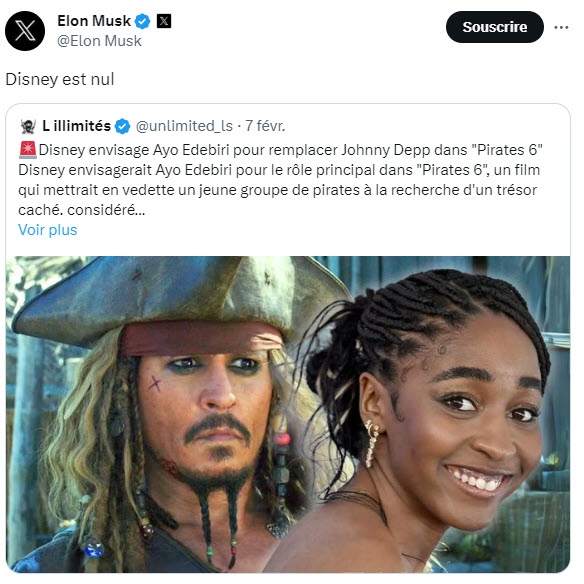This screenshot has width=584, height=584.
Task: Open the three-dot more options menu
Action: [x=561, y=27]
